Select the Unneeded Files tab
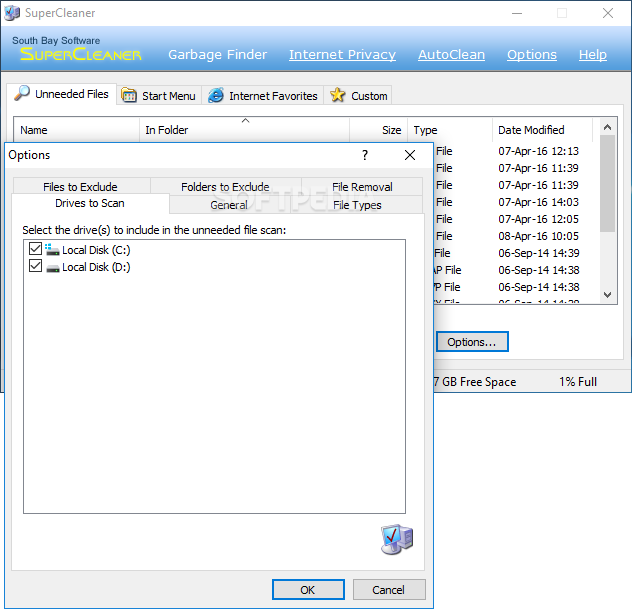This screenshot has height=609, width=632. click(62, 94)
